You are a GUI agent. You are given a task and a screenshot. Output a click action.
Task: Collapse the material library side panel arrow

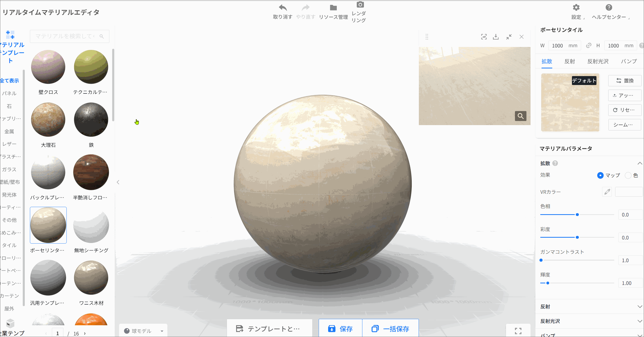tap(118, 182)
